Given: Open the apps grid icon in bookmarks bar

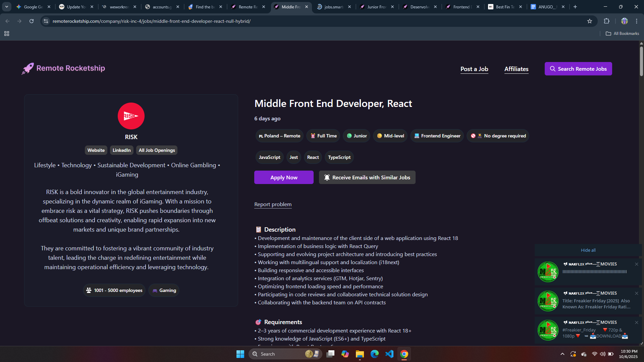Looking at the screenshot, I should coord(7,34).
